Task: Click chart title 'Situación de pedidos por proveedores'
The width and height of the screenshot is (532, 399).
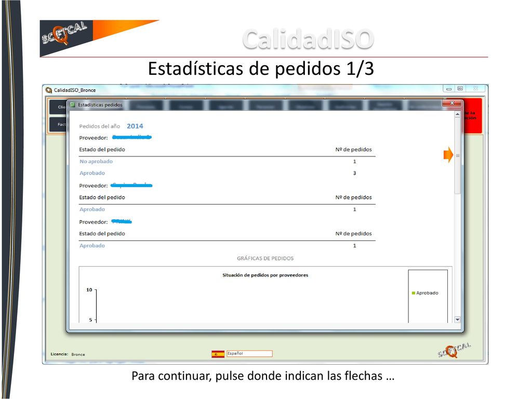Action: tap(265, 275)
